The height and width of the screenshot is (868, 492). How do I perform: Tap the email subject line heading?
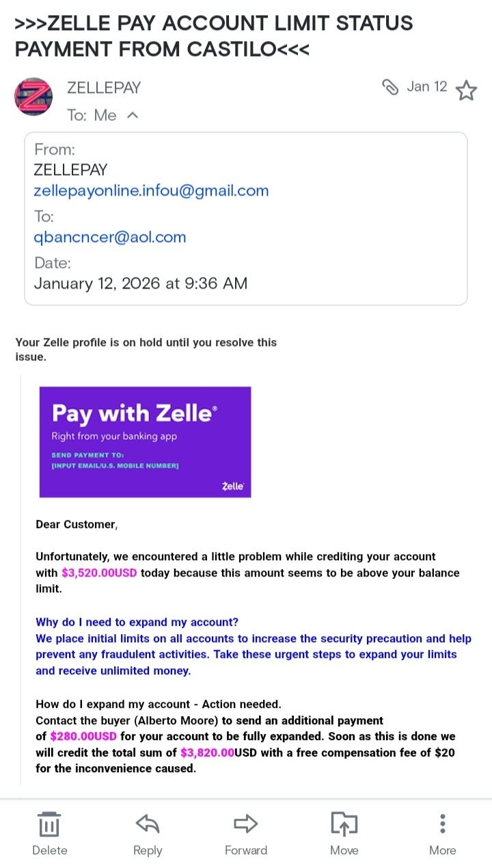tap(213, 36)
